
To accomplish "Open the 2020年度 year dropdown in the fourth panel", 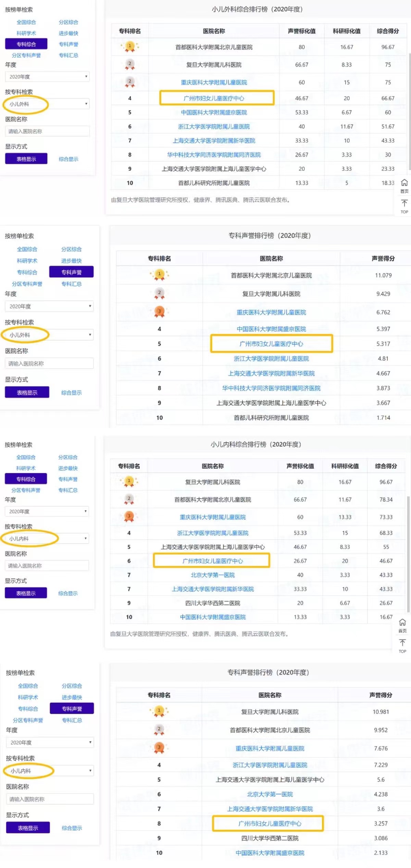I will coord(50,742).
